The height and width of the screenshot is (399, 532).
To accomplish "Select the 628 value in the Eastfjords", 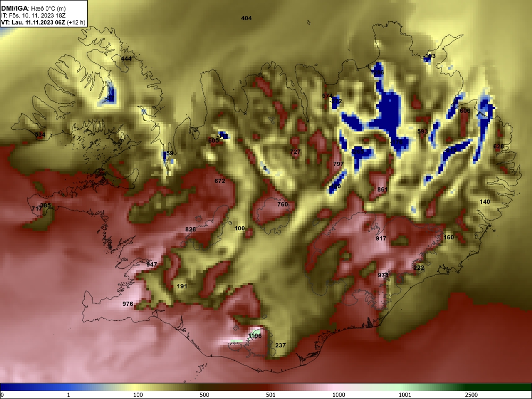I will point(498,146).
